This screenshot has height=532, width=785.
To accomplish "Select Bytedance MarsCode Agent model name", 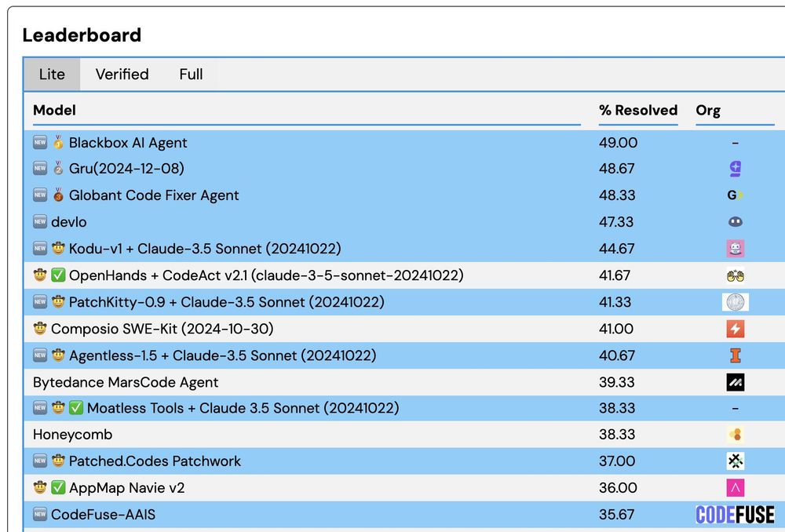I will pos(126,382).
